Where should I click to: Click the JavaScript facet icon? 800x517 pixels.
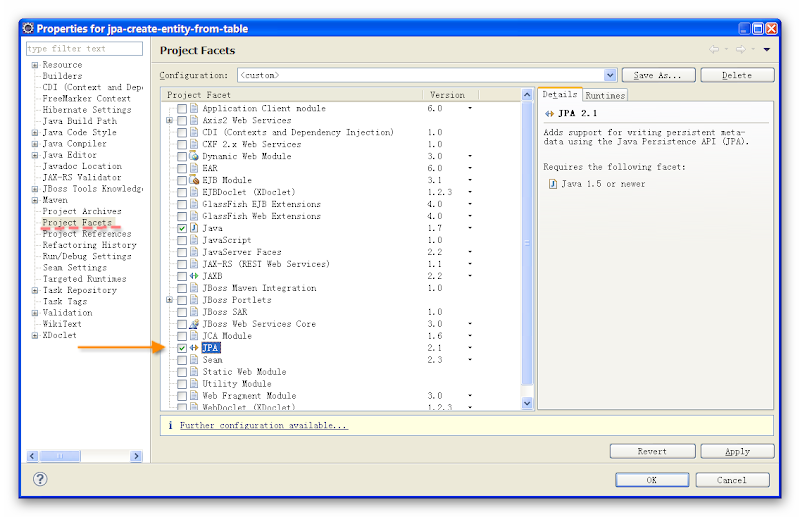194,240
